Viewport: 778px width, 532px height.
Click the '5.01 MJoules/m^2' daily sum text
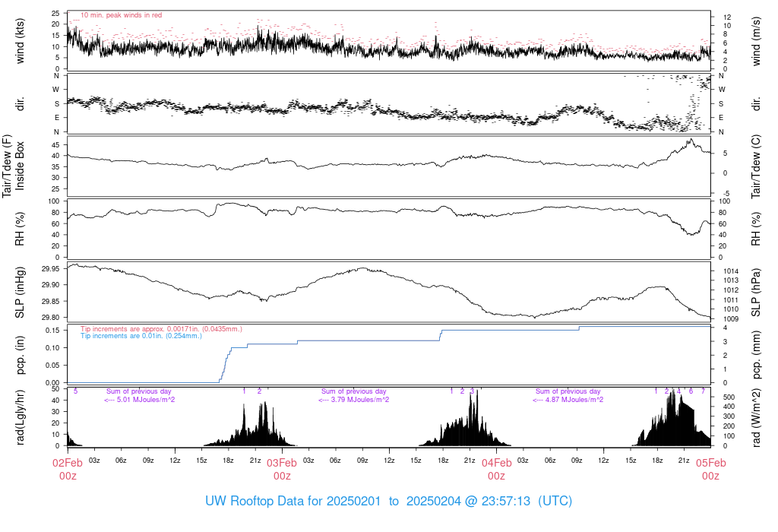click(x=145, y=400)
